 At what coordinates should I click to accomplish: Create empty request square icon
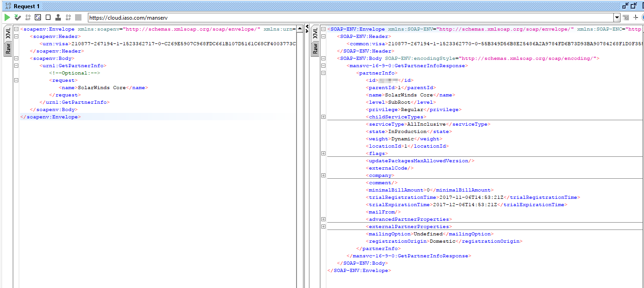pyautogui.click(x=48, y=17)
